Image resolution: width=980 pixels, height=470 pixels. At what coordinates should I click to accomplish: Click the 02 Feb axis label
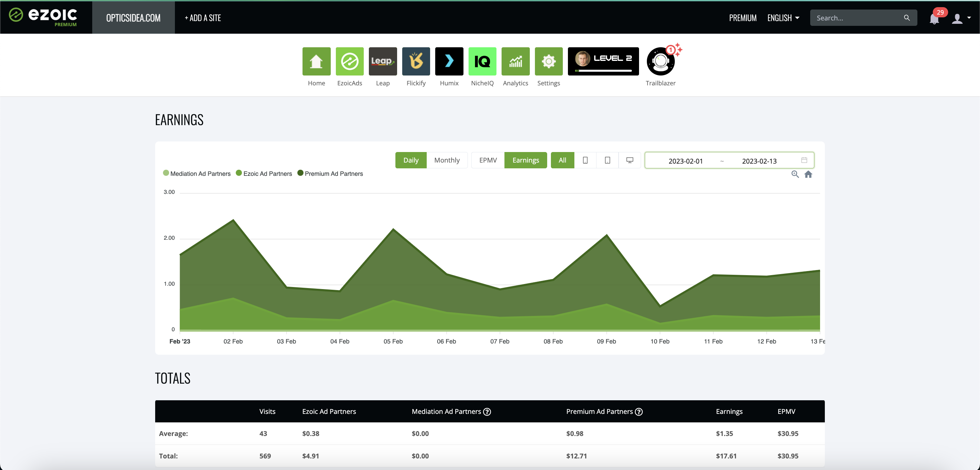pyautogui.click(x=233, y=341)
